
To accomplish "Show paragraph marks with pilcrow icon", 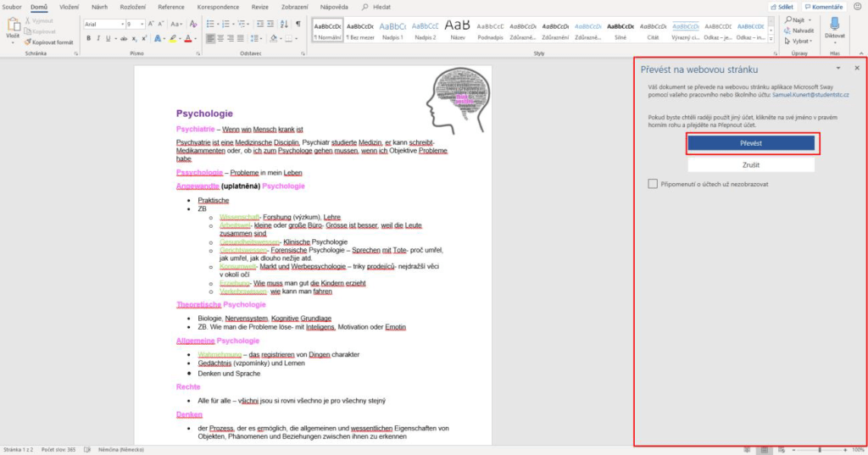I will coord(298,24).
